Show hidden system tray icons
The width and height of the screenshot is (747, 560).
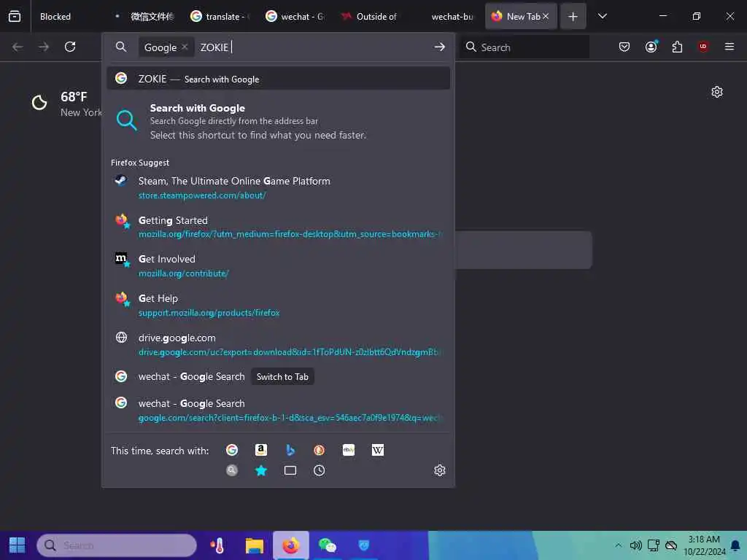coord(618,545)
